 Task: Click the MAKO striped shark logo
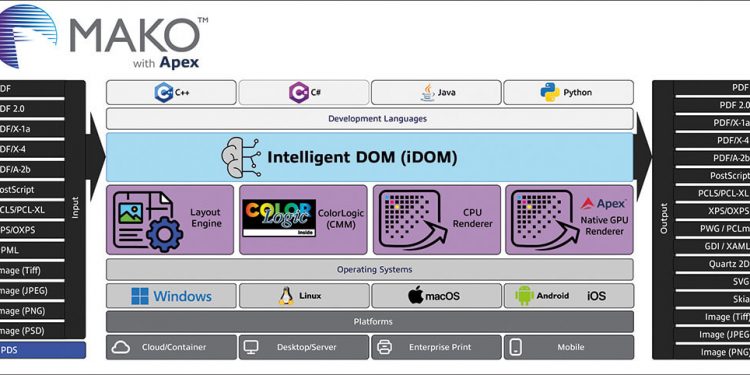click(28, 36)
